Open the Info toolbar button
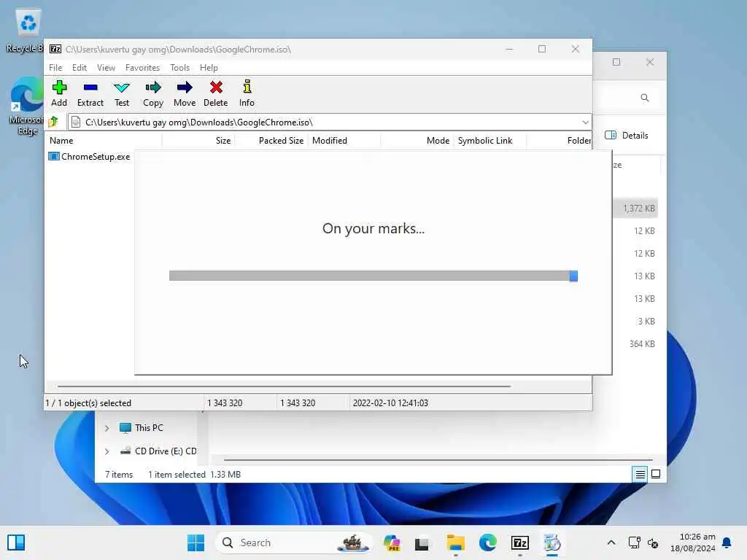The image size is (747, 560). pos(247,93)
